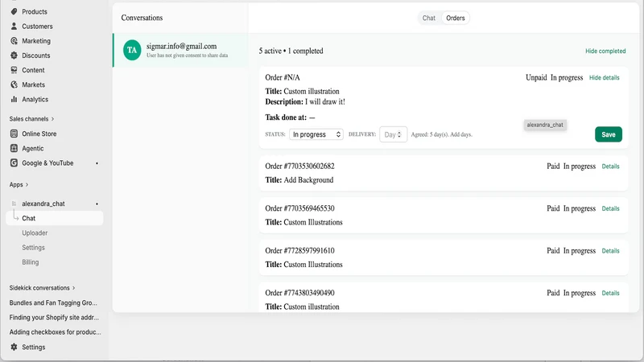644x362 pixels.
Task: Open Chat under alexandra_chat app
Action: [x=54, y=218]
